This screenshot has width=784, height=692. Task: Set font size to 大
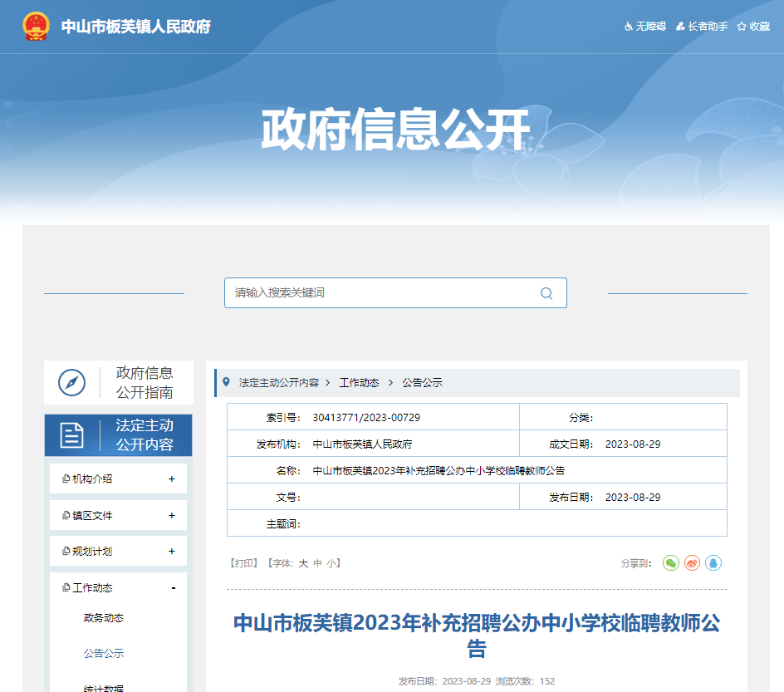303,563
